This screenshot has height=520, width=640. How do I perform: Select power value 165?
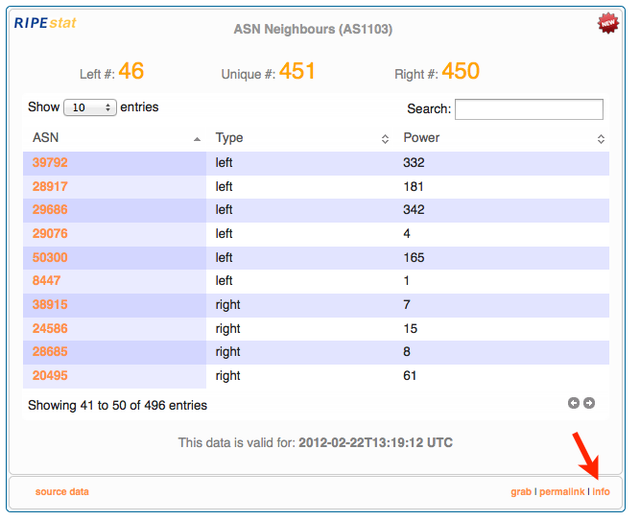[414, 258]
